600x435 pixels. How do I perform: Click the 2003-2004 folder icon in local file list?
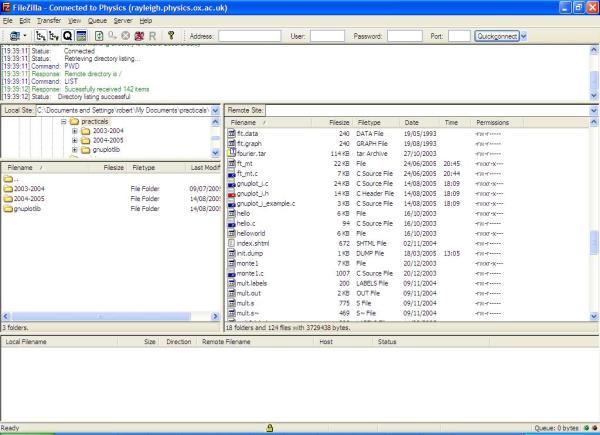[8, 189]
